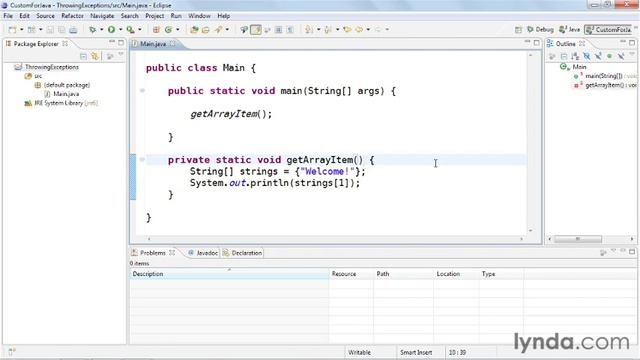Toggle Hide Static Members in Outline

pyautogui.click(x=598, y=56)
